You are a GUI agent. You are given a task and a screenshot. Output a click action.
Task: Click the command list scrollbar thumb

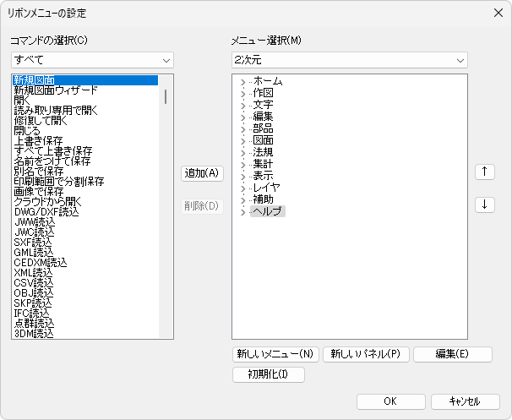pos(166,96)
